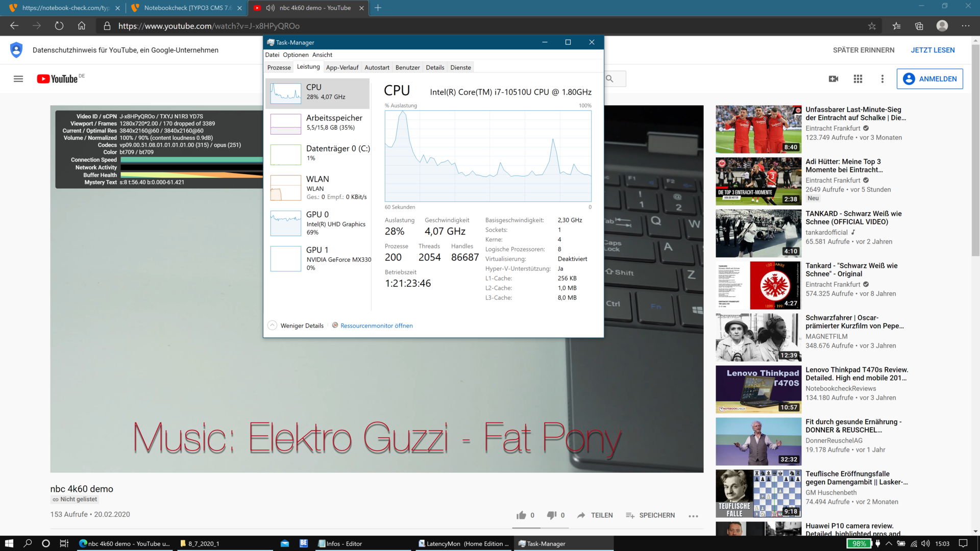Image resolution: width=980 pixels, height=551 pixels.
Task: Open volume control in system tray
Action: click(926, 543)
